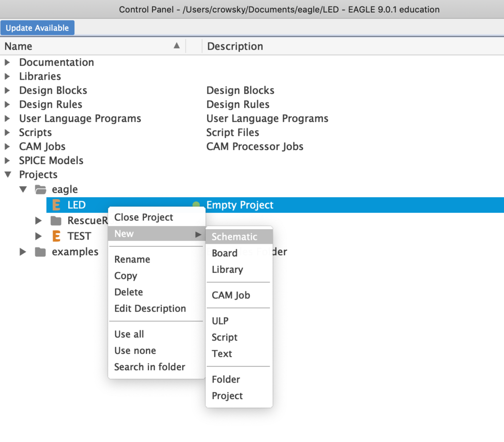This screenshot has height=442, width=504.
Task: Choose Close Project from the context menu
Action: click(x=157, y=217)
